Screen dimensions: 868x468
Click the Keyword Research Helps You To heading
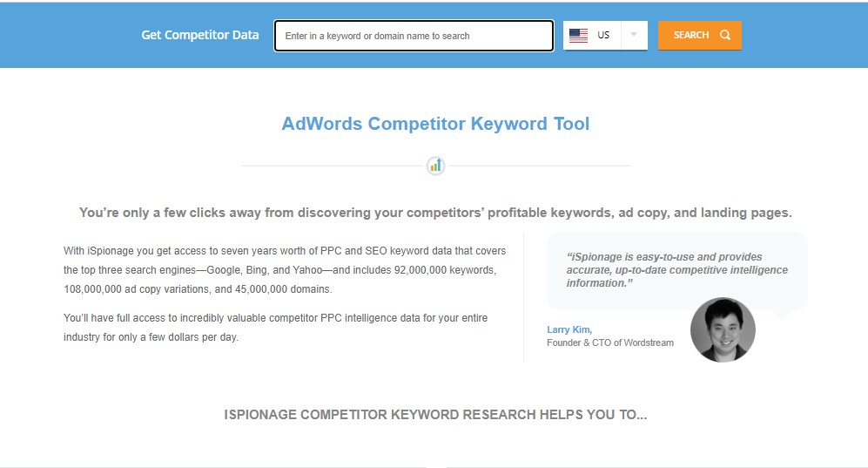(435, 415)
